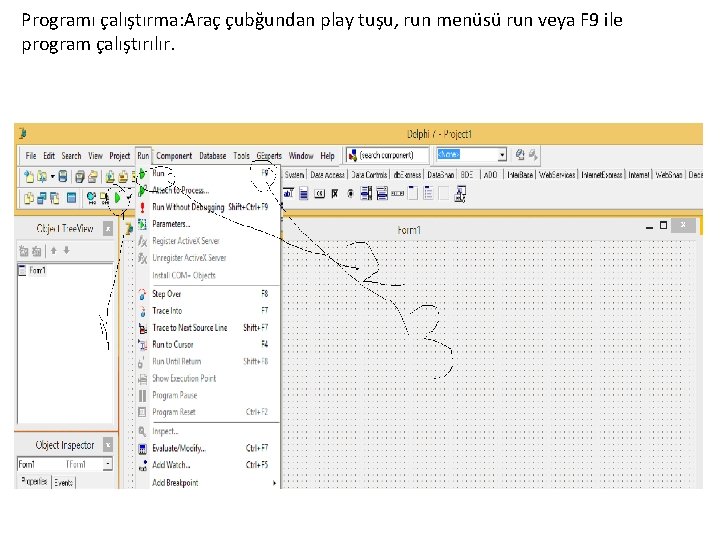Close the Object TreeView panel
Screen dimensions: 720x540
pos(108,228)
